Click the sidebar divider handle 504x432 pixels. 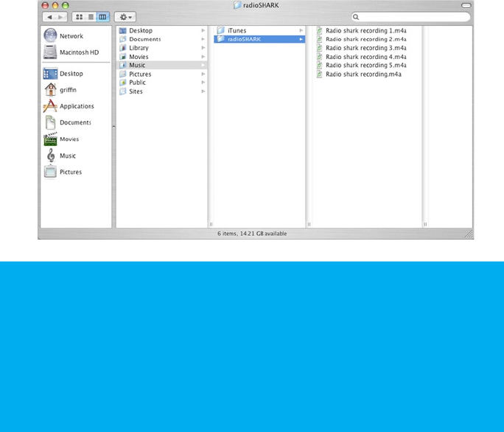(113, 127)
